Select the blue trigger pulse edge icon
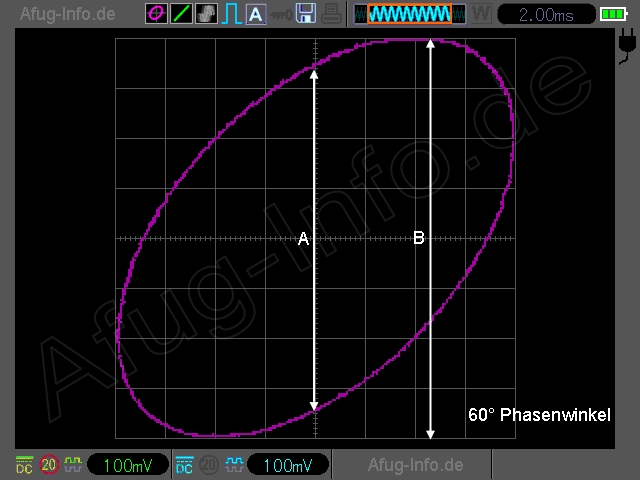 tap(231, 13)
